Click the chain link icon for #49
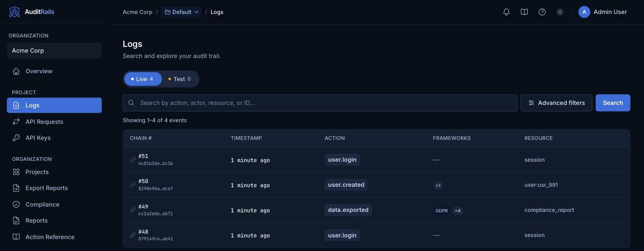 pyautogui.click(x=133, y=210)
